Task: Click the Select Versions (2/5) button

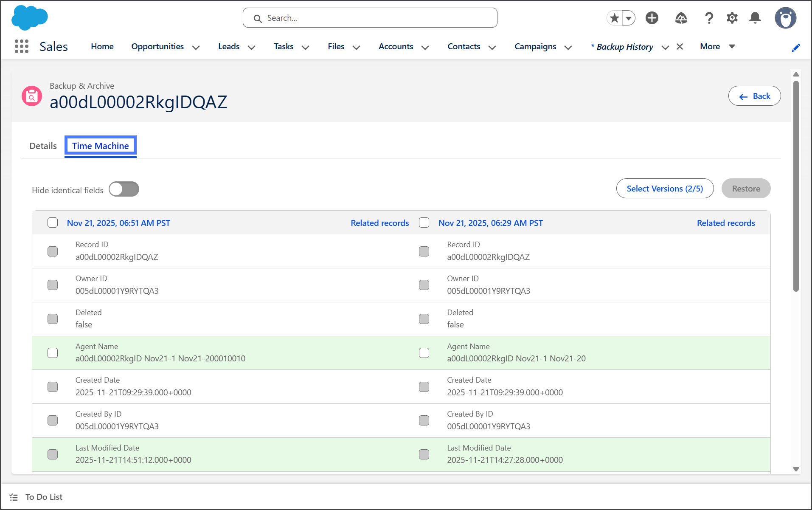Action: [x=664, y=189]
